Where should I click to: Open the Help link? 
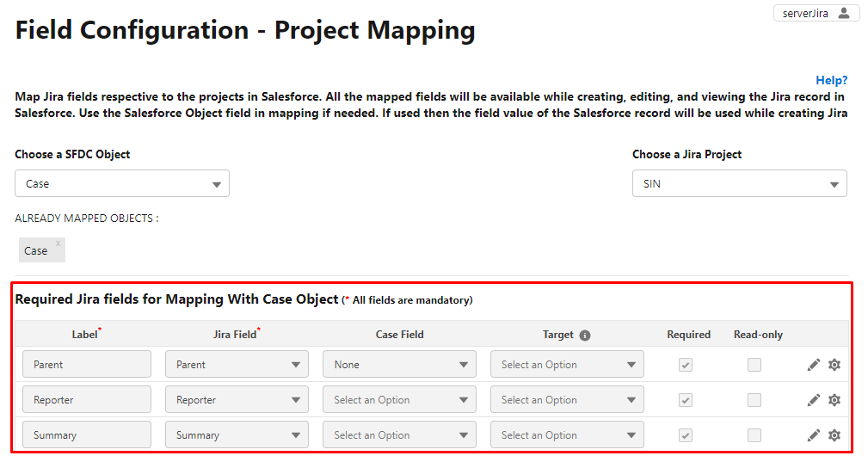(x=832, y=80)
